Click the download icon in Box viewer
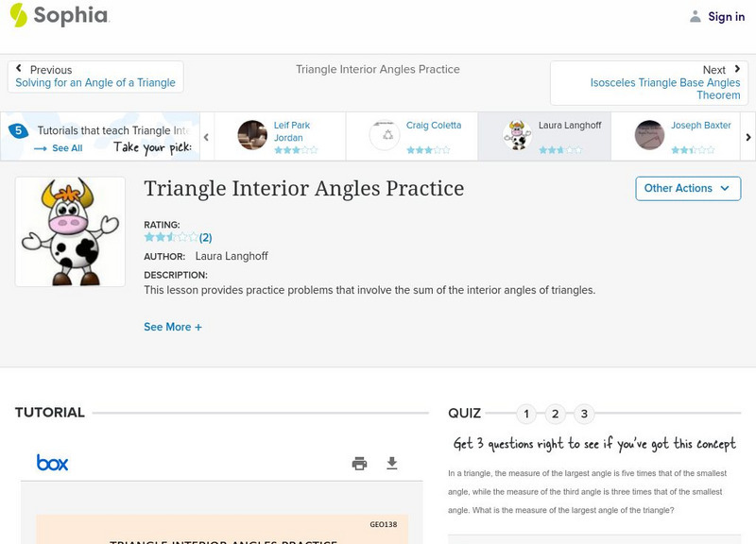The image size is (756, 544). tap(392, 463)
